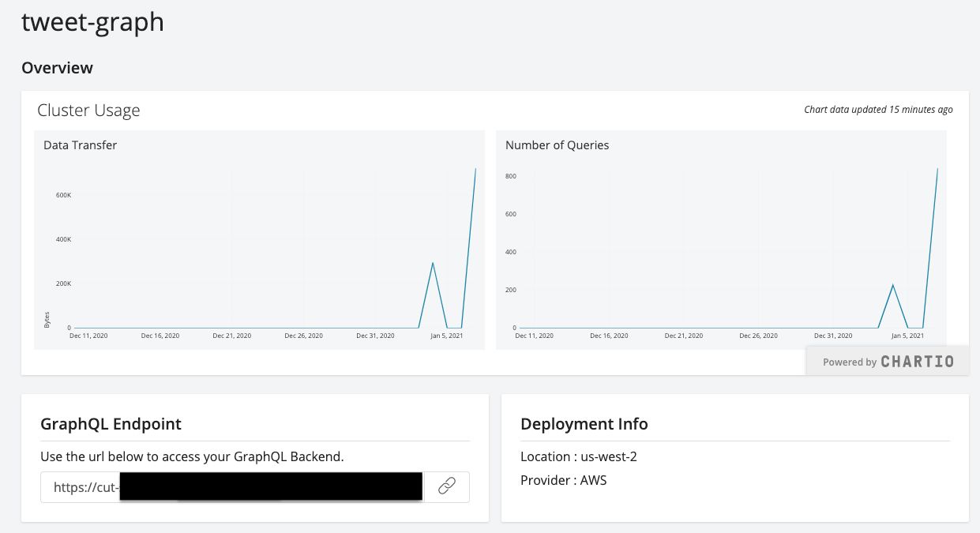Click the Data Transfer chart title
The image size is (980, 533).
coord(81,145)
